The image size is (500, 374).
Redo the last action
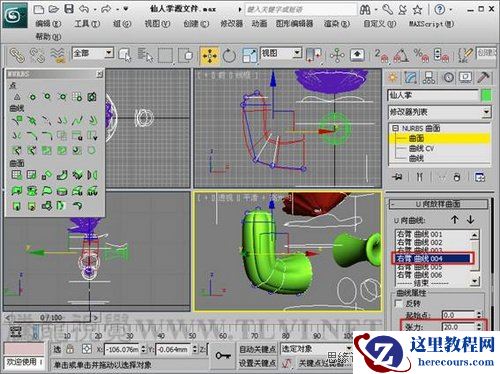pos(106,9)
